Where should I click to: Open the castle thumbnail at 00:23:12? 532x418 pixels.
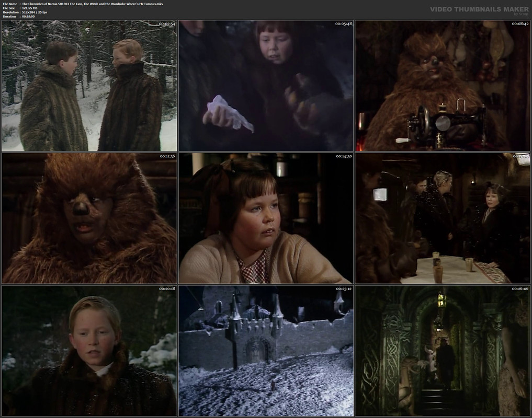[x=266, y=351]
